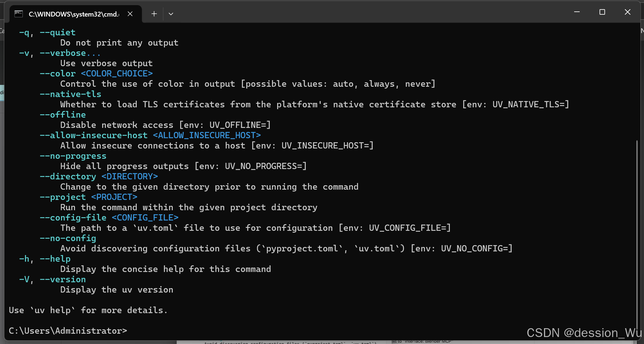This screenshot has height=344, width=644.
Task: Click the --allow-insecure-host option text
Action: coord(93,135)
